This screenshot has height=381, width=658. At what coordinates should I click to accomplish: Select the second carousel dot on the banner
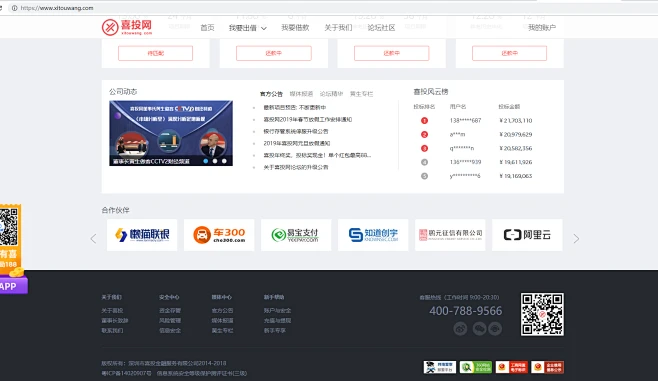point(215,161)
